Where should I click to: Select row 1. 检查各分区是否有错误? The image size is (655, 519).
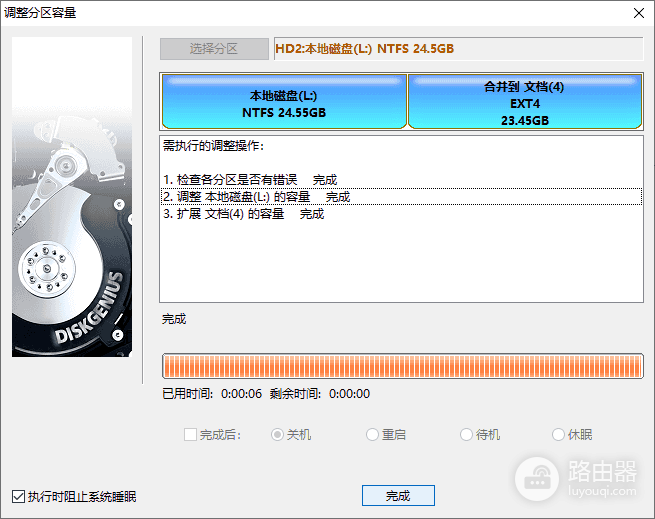pyautogui.click(x=401, y=180)
